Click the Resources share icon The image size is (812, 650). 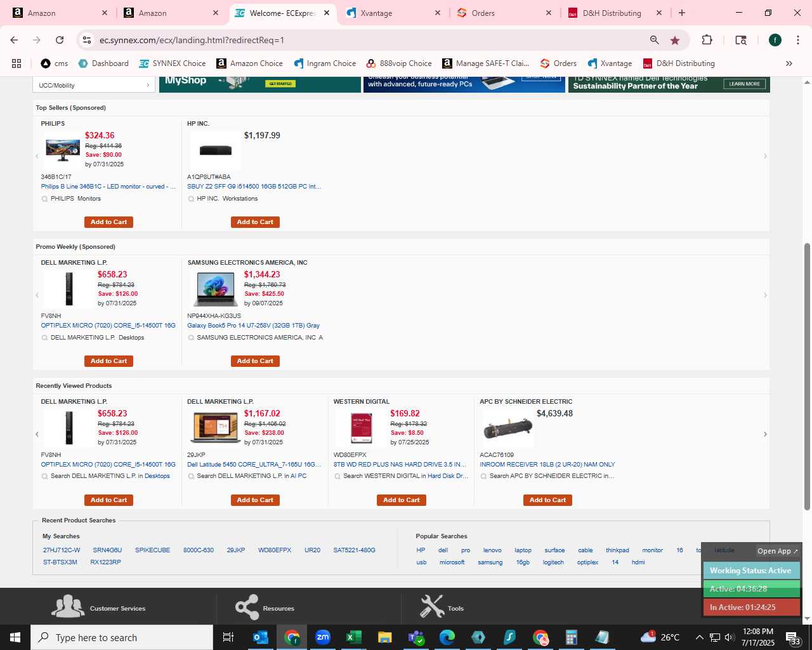(247, 607)
